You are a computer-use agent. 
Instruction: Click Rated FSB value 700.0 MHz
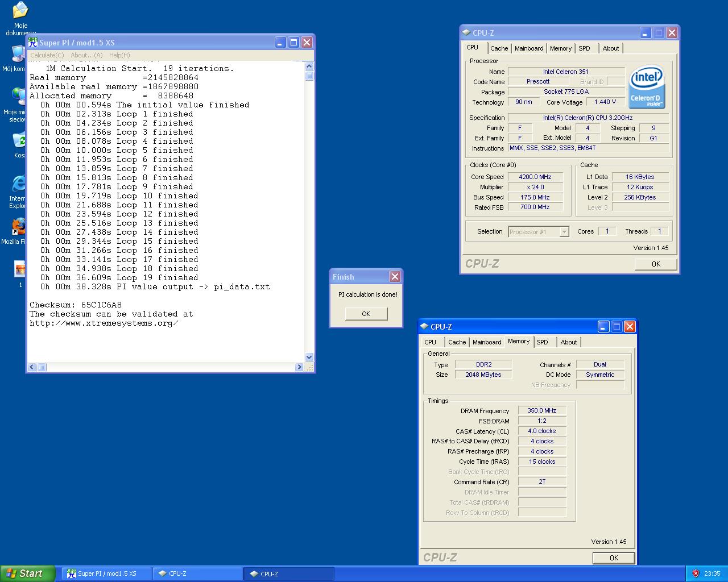coord(535,207)
